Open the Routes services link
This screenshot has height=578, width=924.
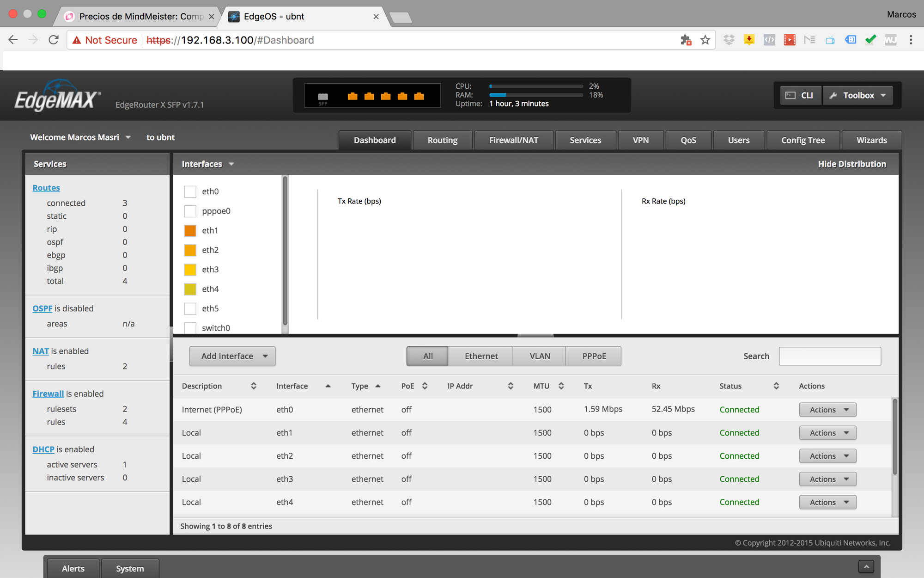(x=46, y=188)
